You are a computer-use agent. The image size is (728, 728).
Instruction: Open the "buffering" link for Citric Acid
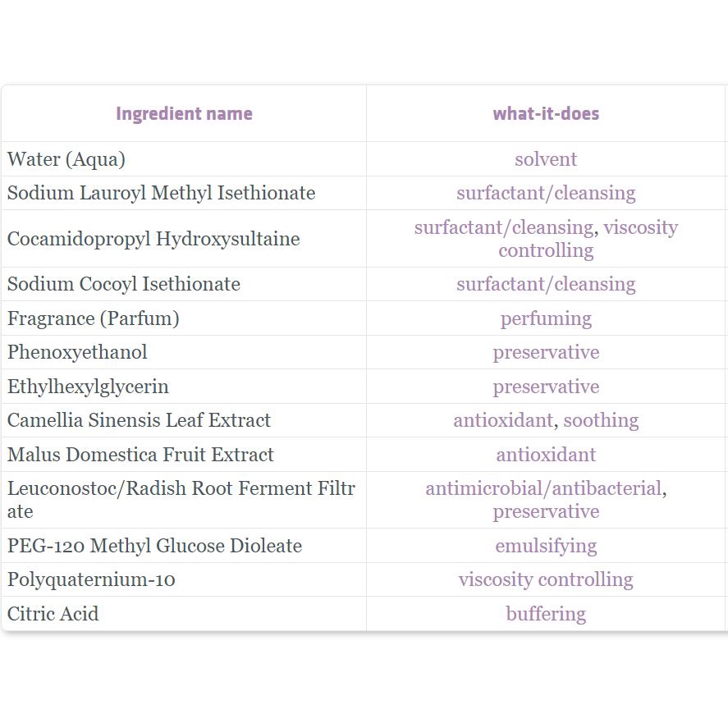click(x=546, y=614)
